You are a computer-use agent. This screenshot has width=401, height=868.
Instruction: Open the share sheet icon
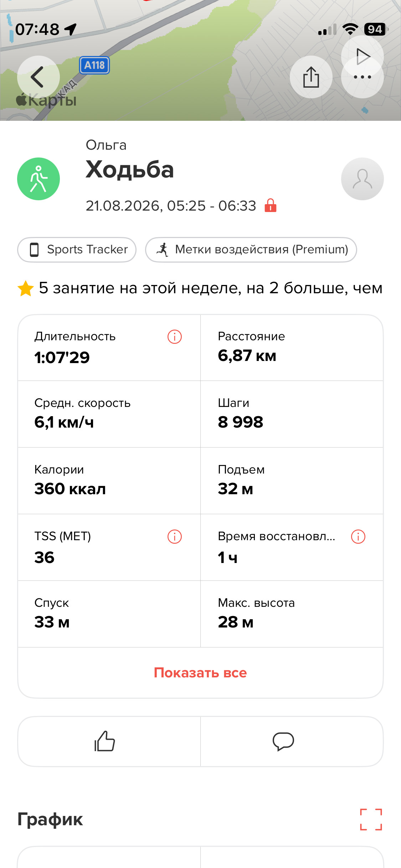coord(311,77)
